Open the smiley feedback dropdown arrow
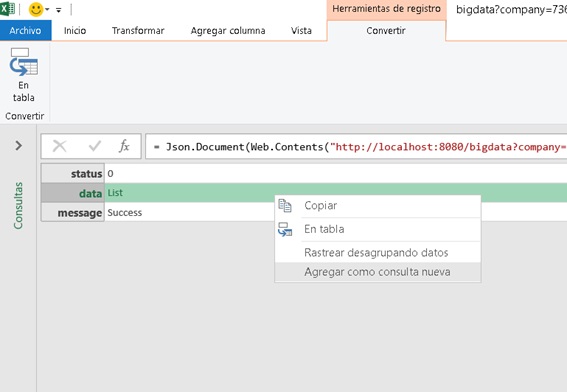Screen dimensions: 567x392 [x=47, y=10]
